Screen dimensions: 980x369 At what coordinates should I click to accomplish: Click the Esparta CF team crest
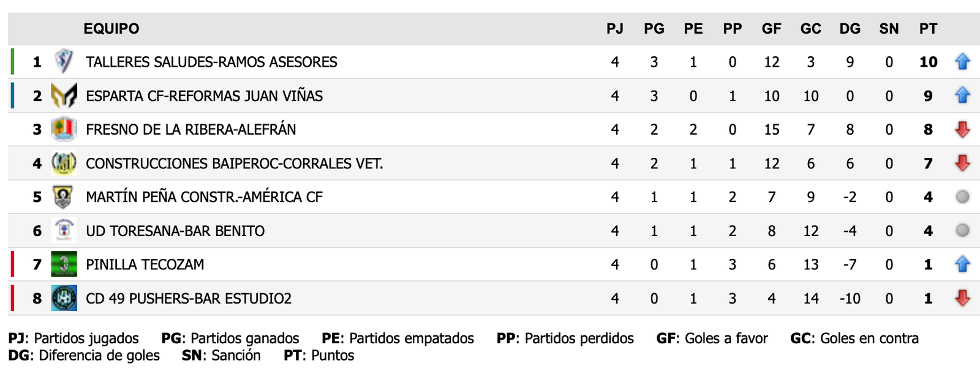[x=64, y=95]
